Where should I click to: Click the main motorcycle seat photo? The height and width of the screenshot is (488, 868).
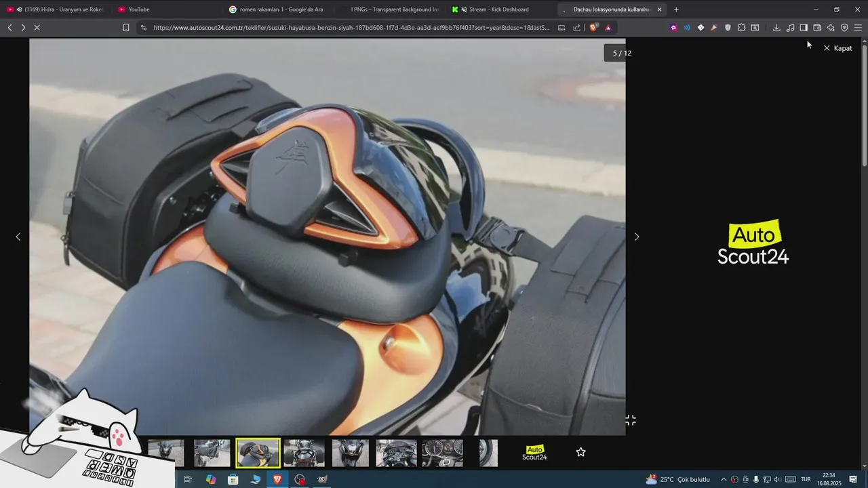(327, 237)
